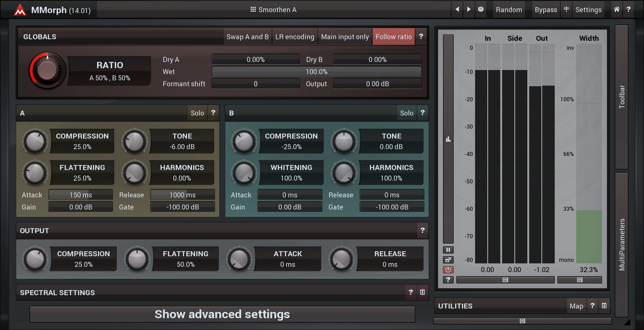The width and height of the screenshot is (644, 330).
Task: Toggle the meter power button
Action: pos(448,270)
